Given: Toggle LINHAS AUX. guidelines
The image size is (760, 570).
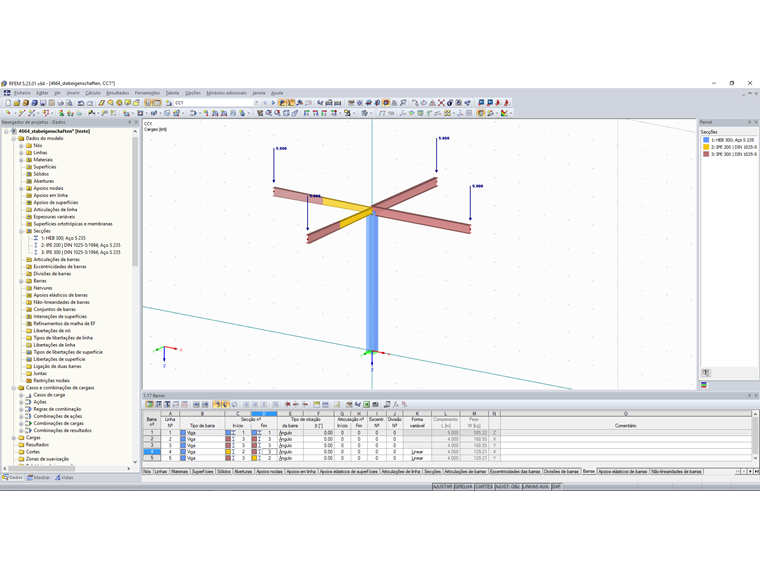Looking at the screenshot, I should coord(536,486).
